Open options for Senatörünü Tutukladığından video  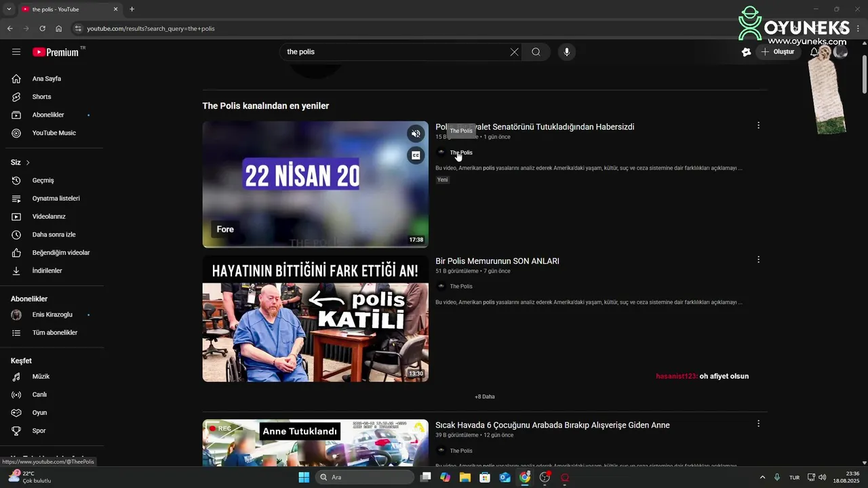pyautogui.click(x=758, y=125)
